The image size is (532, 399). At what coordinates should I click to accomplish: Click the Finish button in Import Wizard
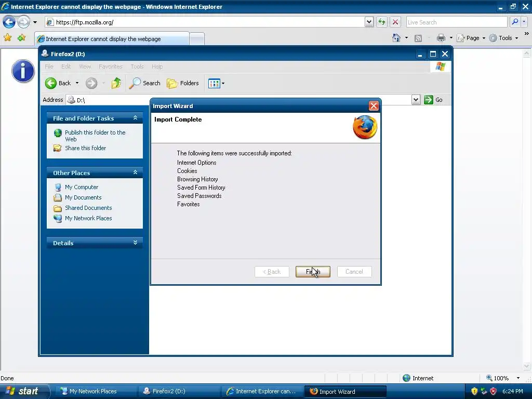pos(312,272)
